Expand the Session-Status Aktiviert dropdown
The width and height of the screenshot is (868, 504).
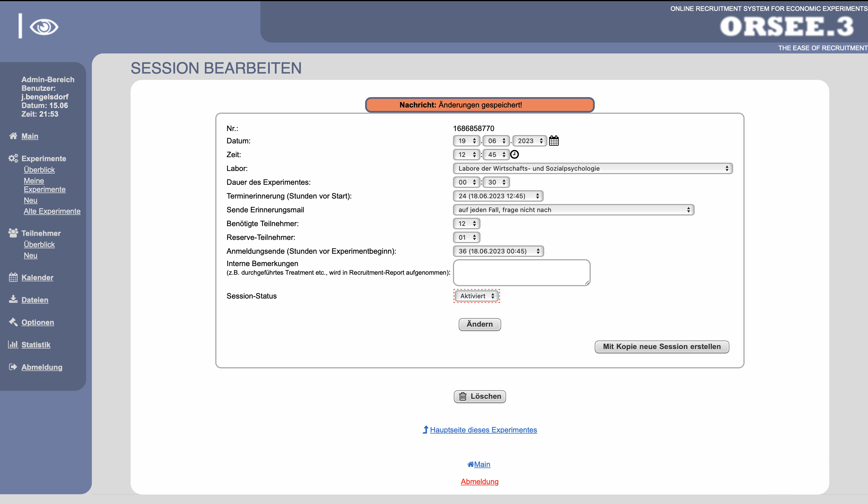click(x=476, y=296)
